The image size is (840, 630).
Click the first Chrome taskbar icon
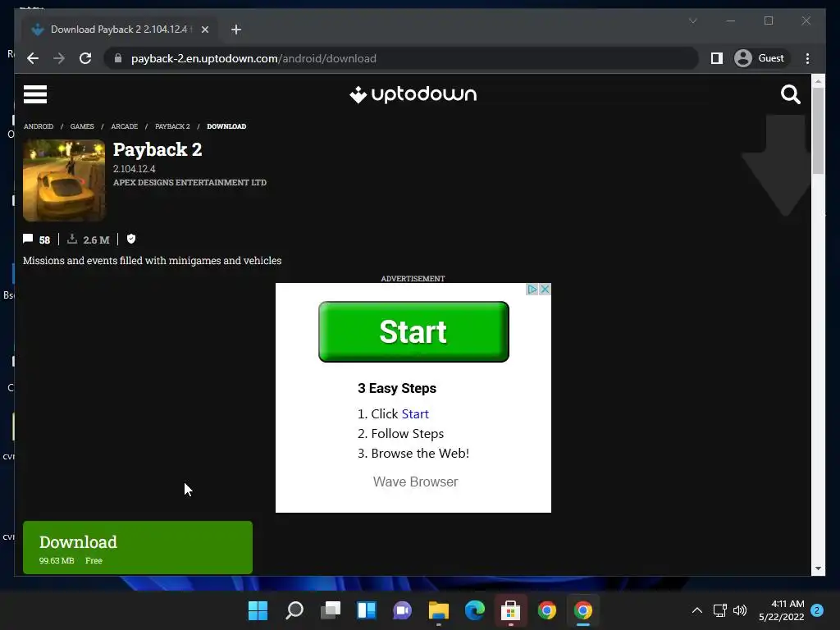click(547, 610)
